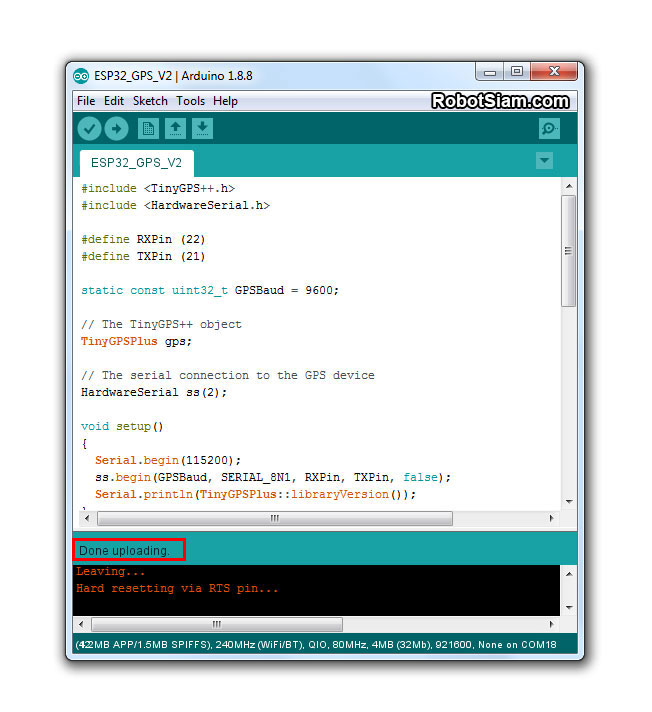Click the serial connection comment line
Screen dimensions: 652x712
[227, 376]
